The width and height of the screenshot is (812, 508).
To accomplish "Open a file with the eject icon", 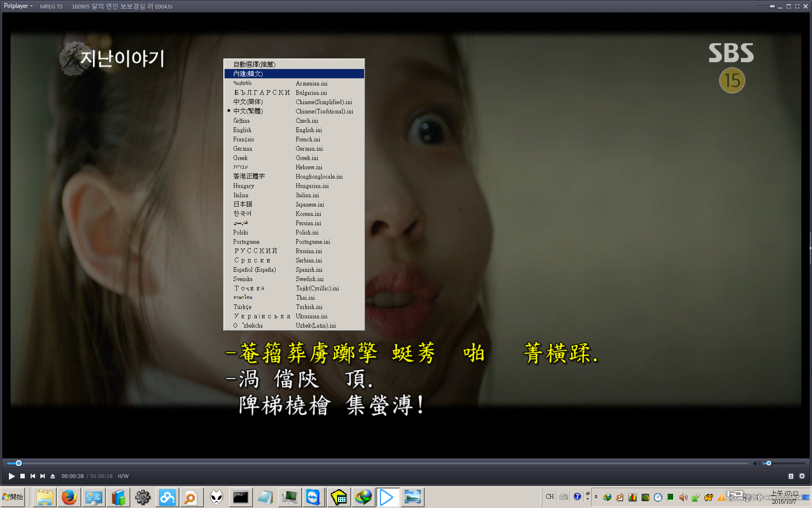I will pyautogui.click(x=52, y=476).
